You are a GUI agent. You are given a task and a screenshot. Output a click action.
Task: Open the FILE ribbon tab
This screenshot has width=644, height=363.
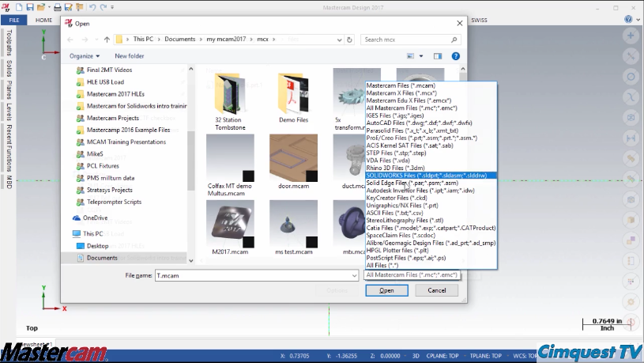coord(14,20)
